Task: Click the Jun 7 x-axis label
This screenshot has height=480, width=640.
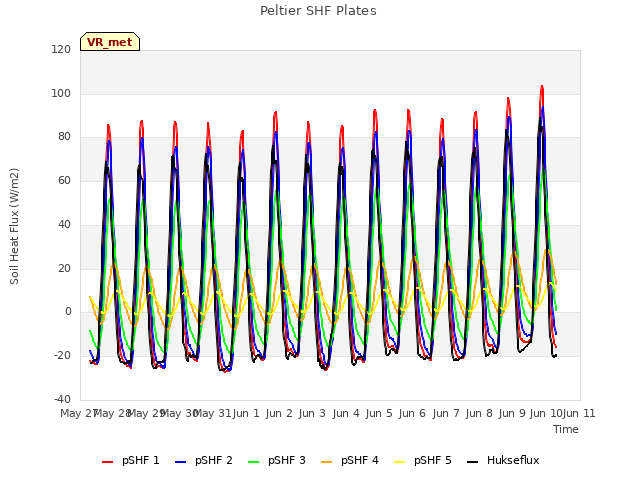Action: tap(446, 413)
